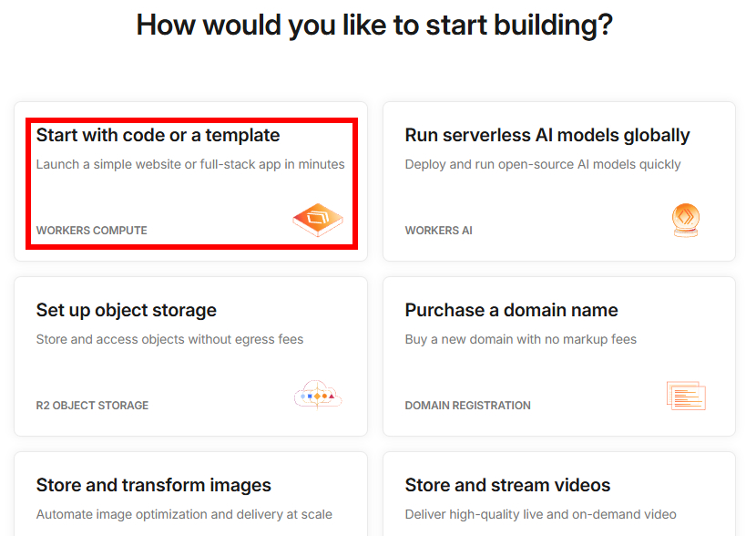Click "Store and access objects without egress fees"
Viewport: 756px width, 536px height.
169,340
